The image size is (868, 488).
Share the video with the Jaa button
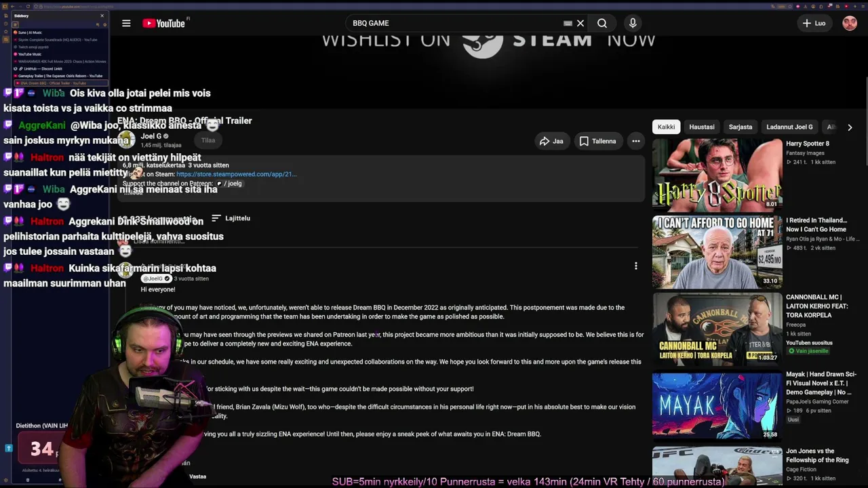pos(551,141)
